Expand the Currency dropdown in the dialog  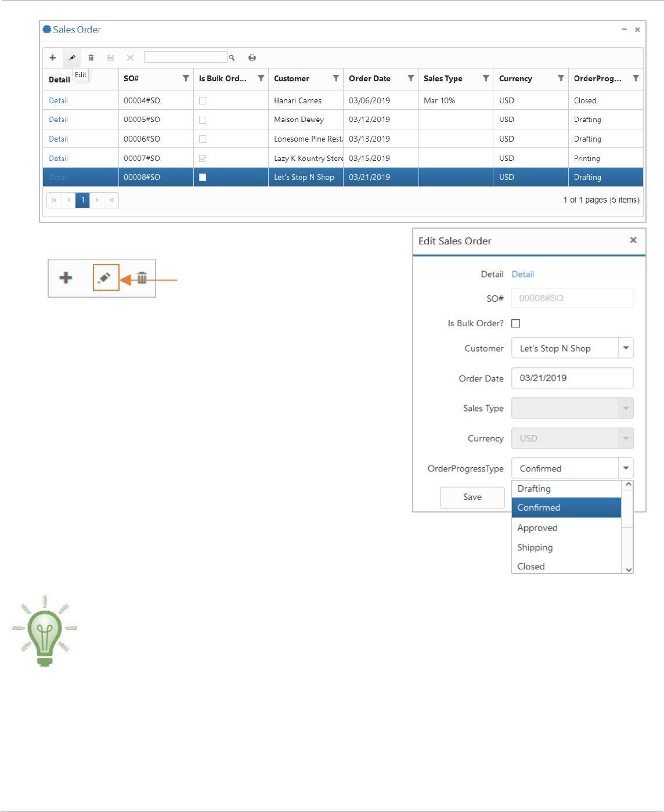click(x=626, y=438)
